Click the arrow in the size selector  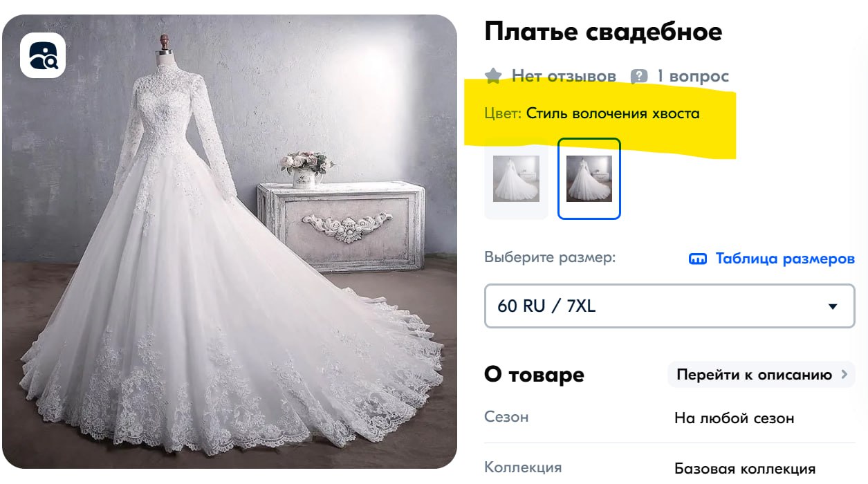[833, 306]
